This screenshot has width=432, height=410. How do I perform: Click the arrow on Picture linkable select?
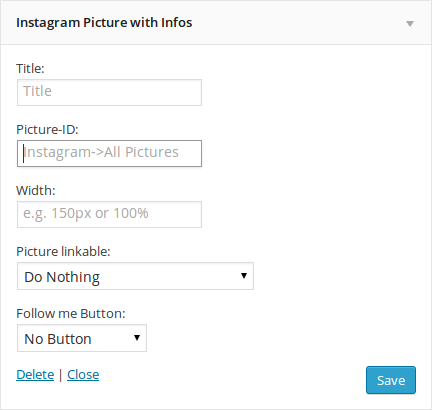[x=244, y=276]
